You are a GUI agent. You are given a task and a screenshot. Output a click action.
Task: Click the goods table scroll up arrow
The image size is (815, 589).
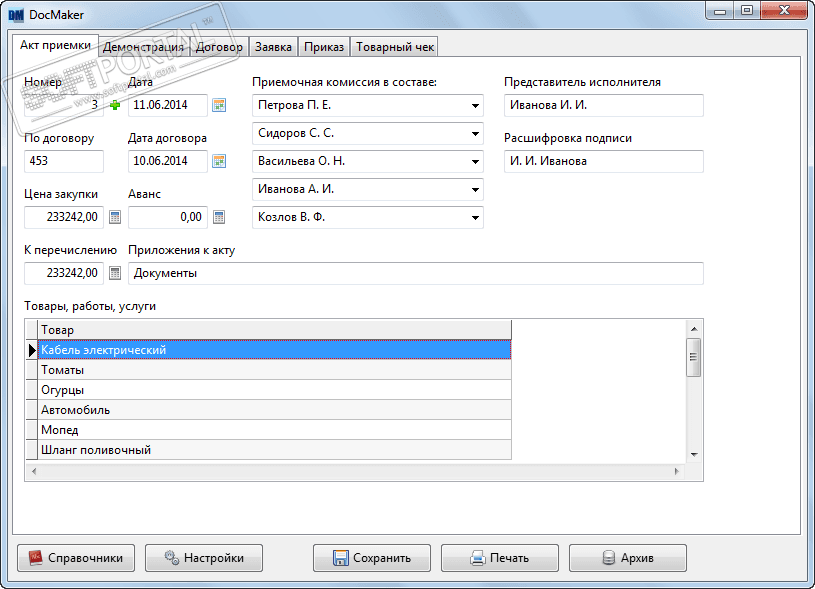pyautogui.click(x=694, y=329)
